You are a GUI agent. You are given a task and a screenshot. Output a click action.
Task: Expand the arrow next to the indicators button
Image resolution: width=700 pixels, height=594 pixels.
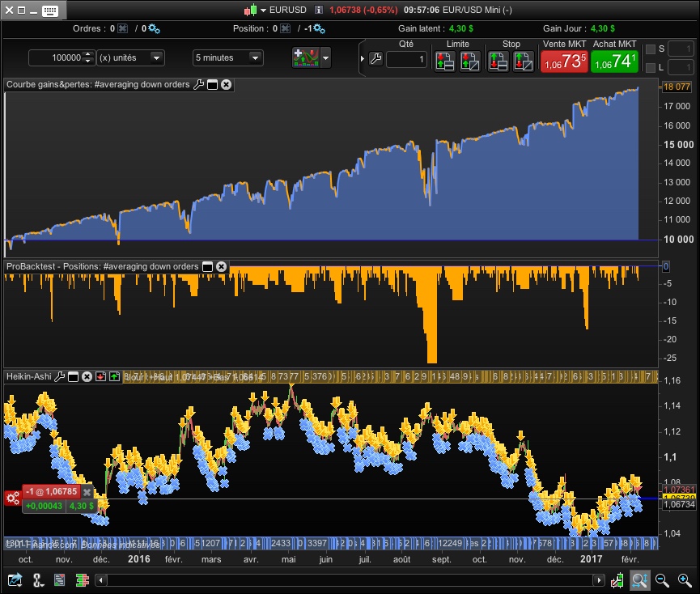point(326,58)
